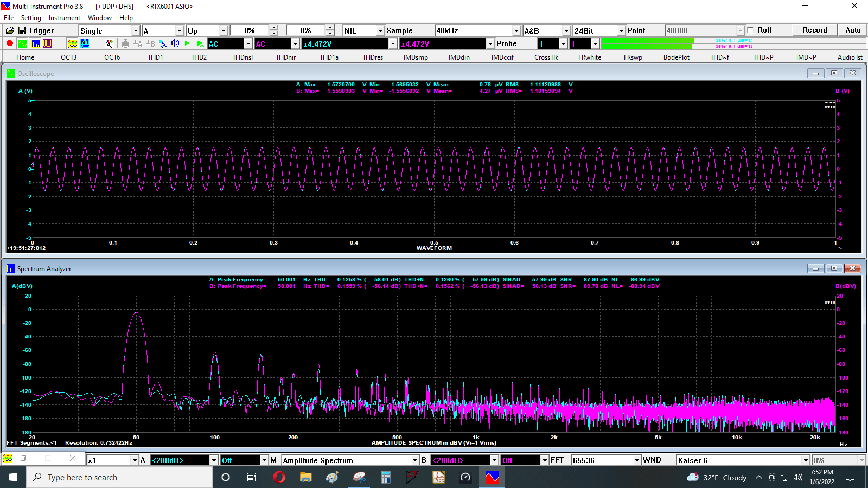Click the Record button
This screenshot has height=488, width=868.
814,30
